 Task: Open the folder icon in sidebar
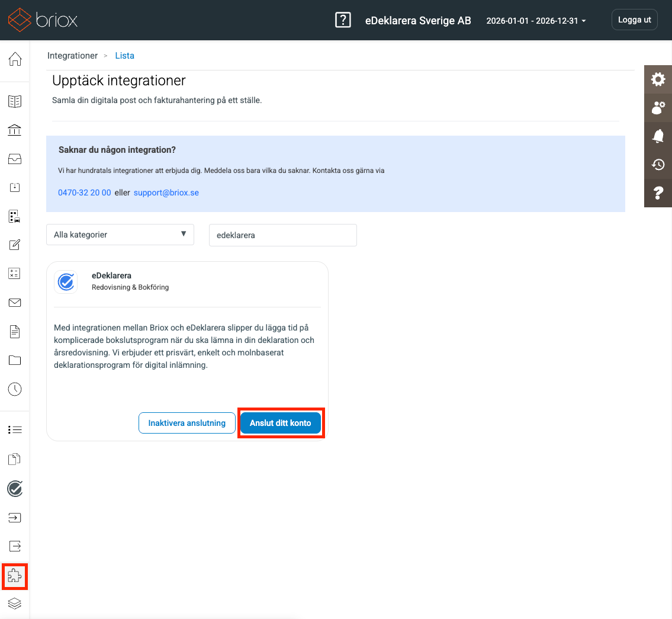coord(15,360)
